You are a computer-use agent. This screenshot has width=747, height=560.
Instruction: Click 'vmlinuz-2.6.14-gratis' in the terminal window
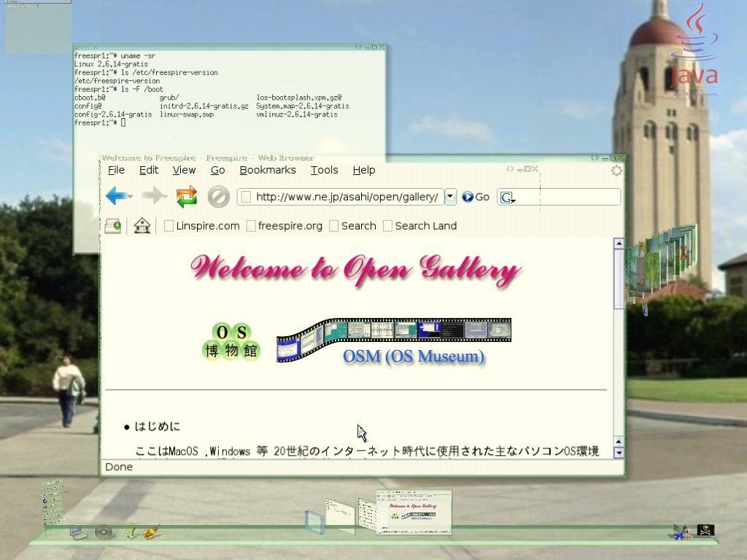click(297, 114)
